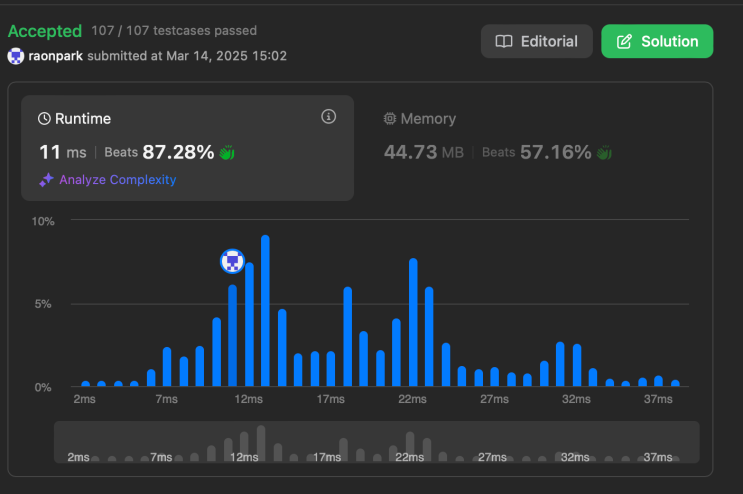
Task: Click the clapping hands icon after 57.16%
Action: 604,153
